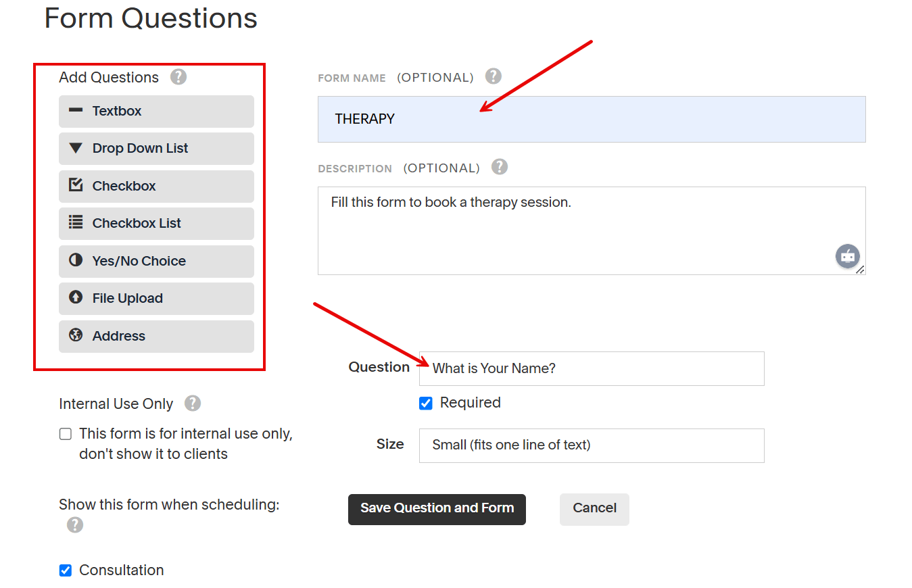Click Save Question and Form
The image size is (912, 588).
click(437, 508)
